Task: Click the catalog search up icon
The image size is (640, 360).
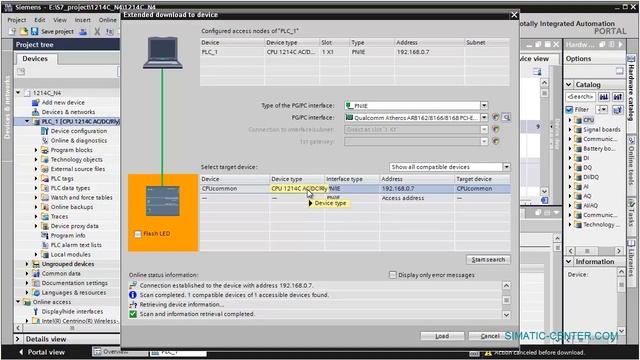Action: pos(618,97)
